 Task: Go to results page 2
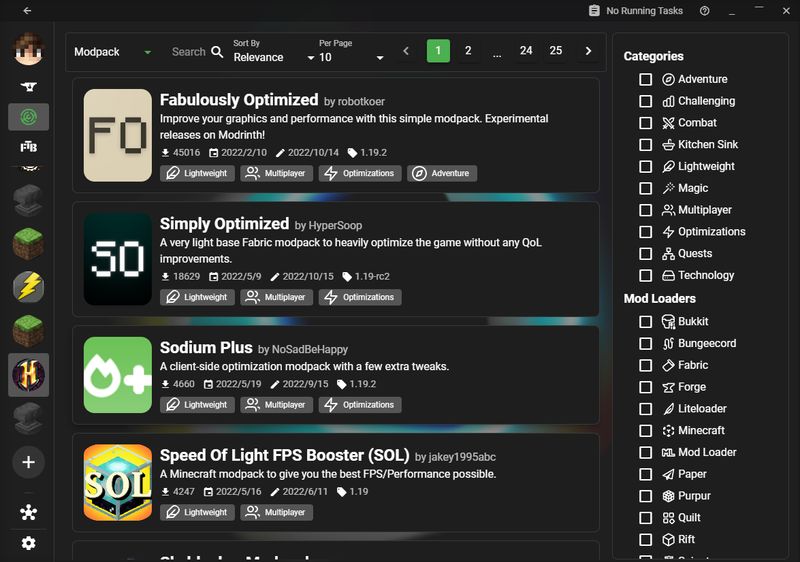(x=468, y=50)
